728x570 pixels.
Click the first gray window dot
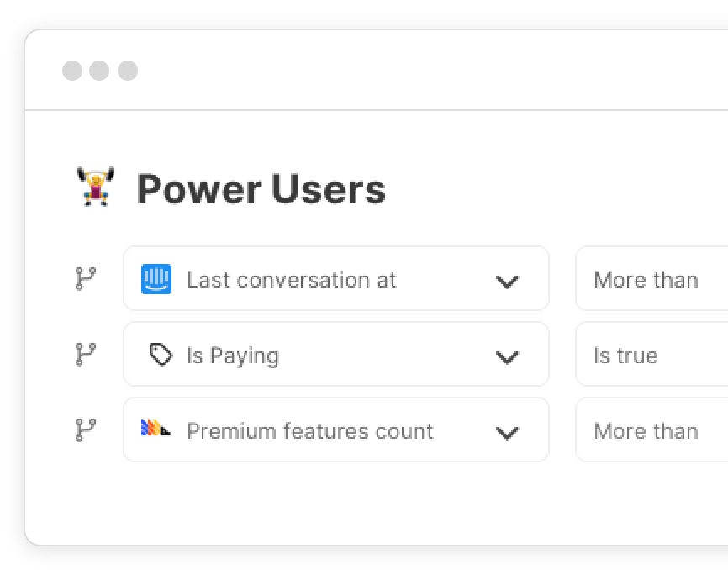(x=72, y=71)
